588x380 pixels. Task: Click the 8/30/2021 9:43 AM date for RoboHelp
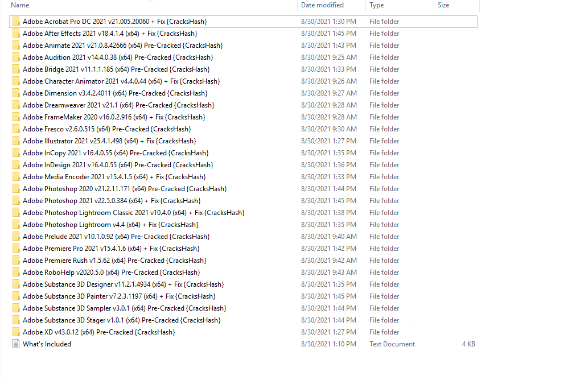[329, 272]
